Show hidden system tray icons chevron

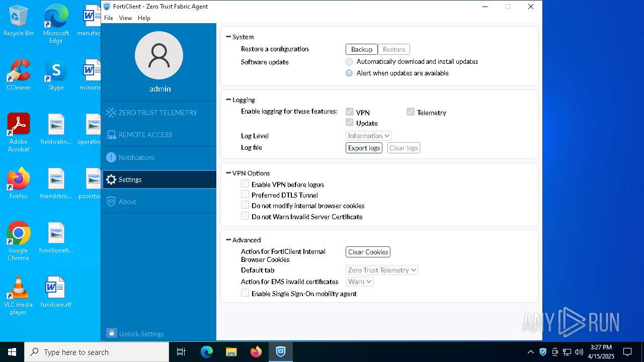click(531, 352)
